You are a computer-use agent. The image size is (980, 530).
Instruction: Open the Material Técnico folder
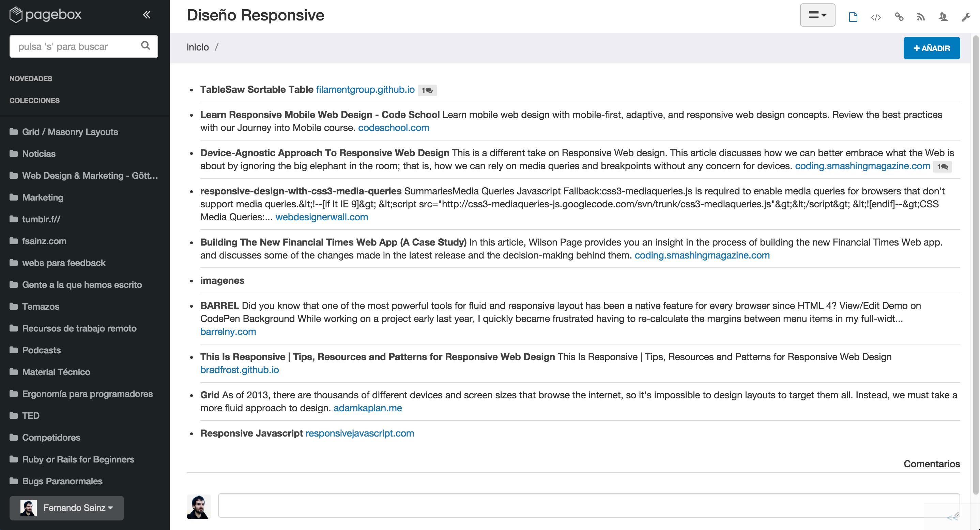(56, 372)
